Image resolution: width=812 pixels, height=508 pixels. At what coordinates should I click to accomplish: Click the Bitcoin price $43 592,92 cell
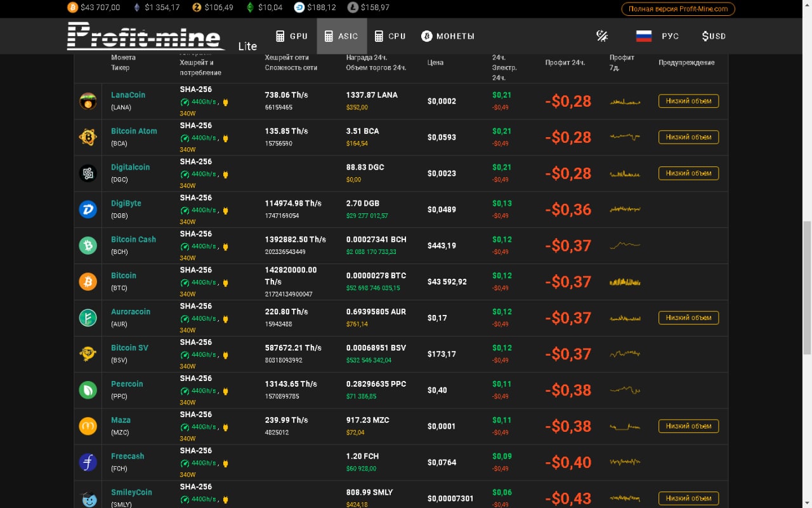click(x=447, y=282)
